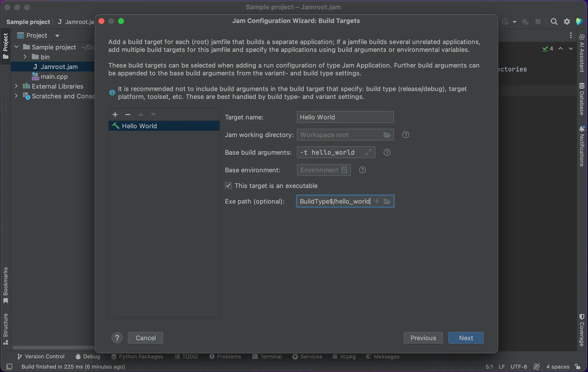588x372 pixels.
Task: Open the Python Packages tool window
Action: tap(137, 356)
